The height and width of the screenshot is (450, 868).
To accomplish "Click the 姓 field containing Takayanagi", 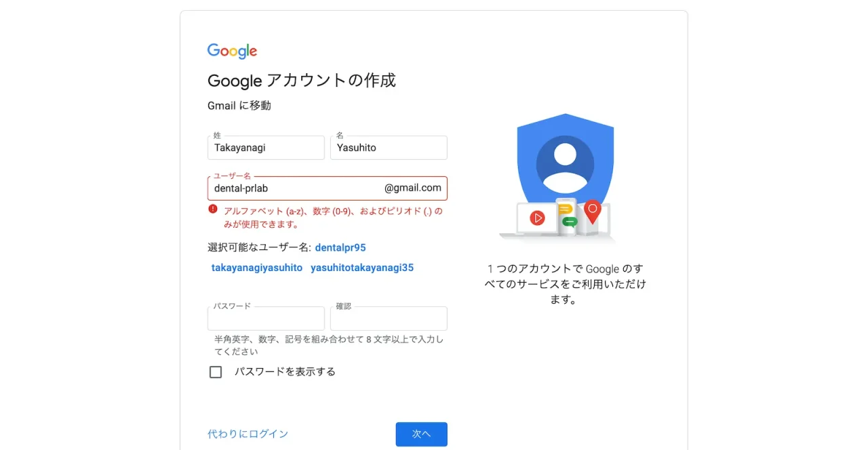I will tap(265, 147).
